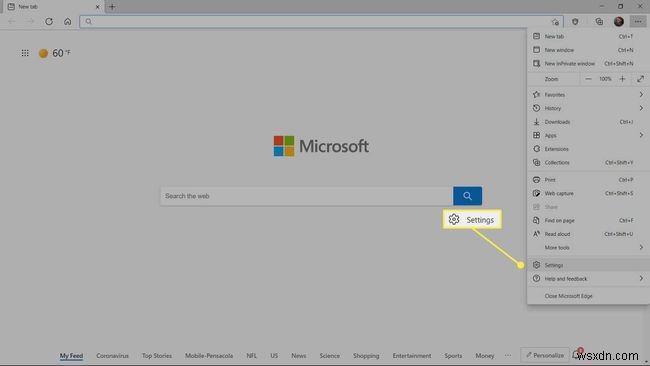Open the Shopping feed tab
Image resolution: width=650 pixels, height=366 pixels.
366,356
